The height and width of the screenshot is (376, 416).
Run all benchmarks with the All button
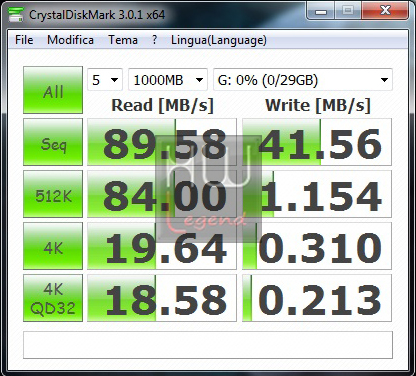coord(53,90)
